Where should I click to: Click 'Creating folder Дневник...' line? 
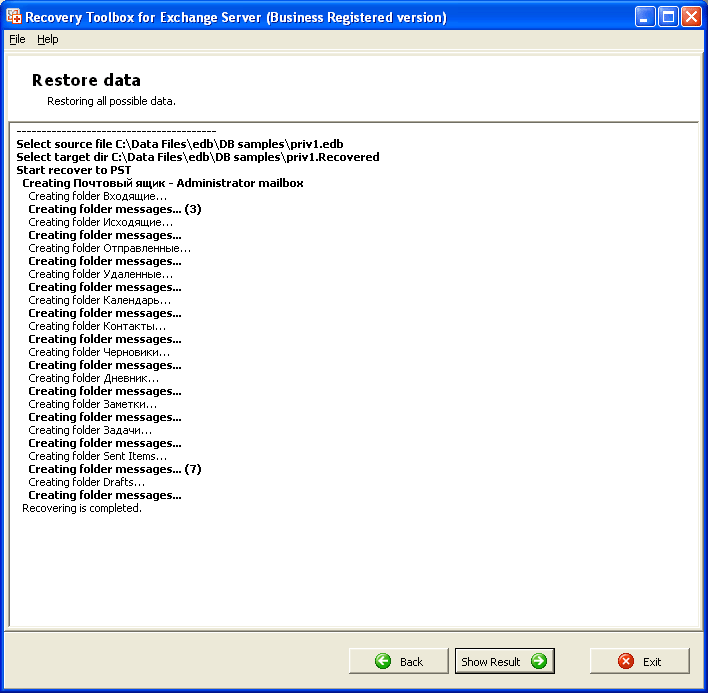(x=93, y=378)
